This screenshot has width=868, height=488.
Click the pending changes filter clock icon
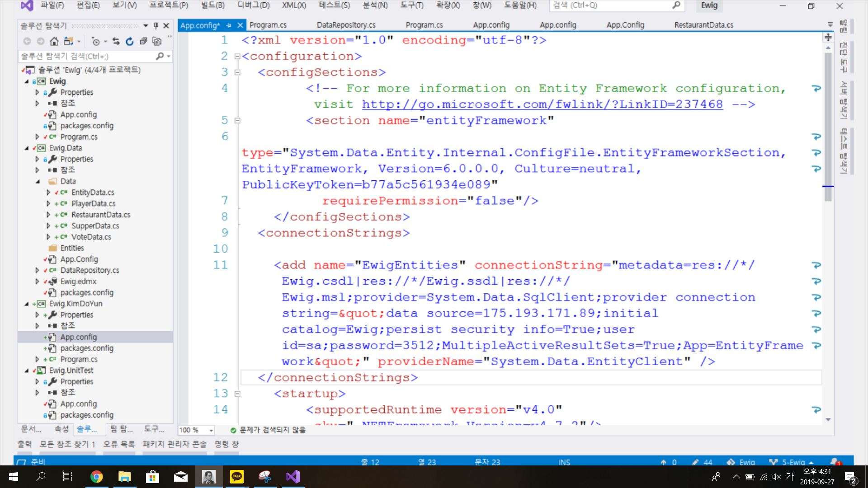click(x=95, y=42)
